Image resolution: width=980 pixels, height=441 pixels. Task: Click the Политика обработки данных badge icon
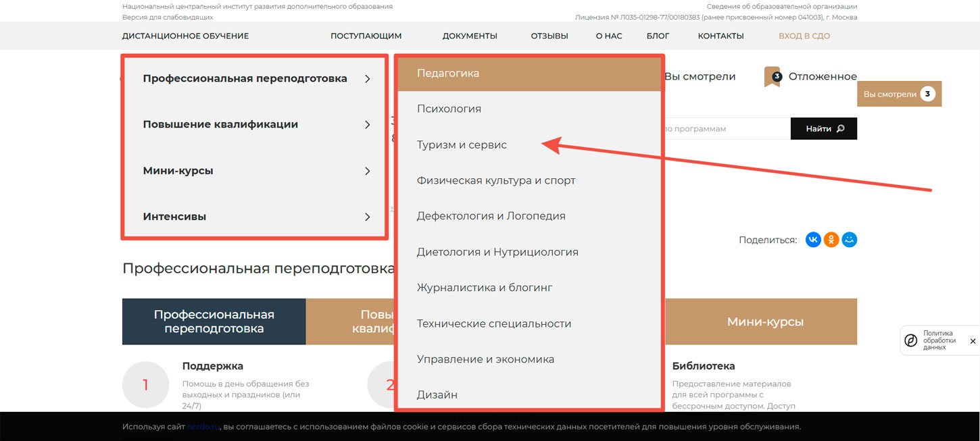[x=912, y=341]
